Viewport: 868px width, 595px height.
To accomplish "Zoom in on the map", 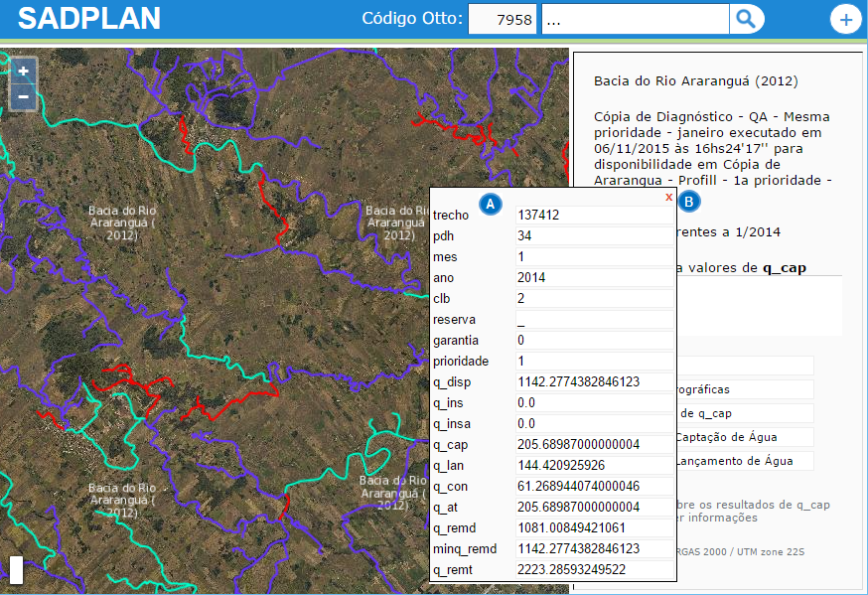I will 24,72.
